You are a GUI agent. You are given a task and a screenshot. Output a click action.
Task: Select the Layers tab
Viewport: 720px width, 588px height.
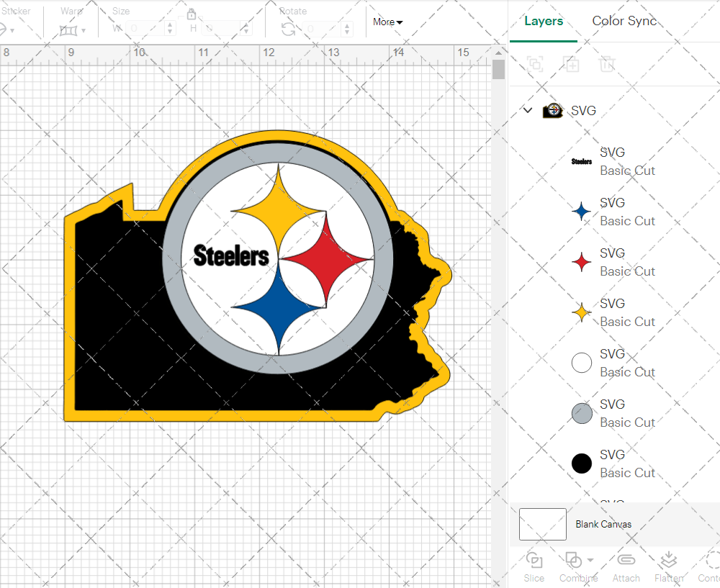coord(544,21)
